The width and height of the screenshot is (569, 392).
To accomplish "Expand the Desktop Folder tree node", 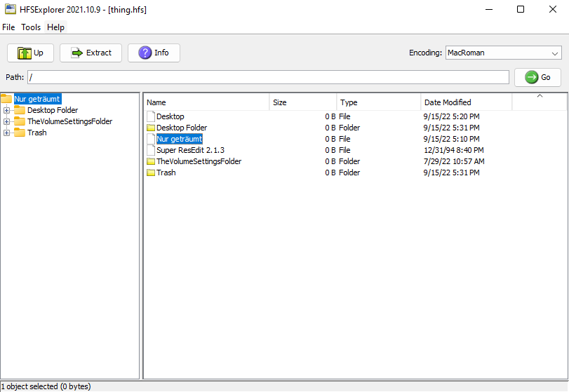I will [7, 110].
